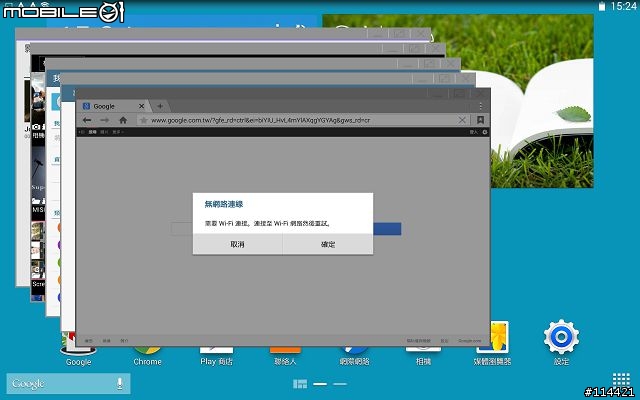The width and height of the screenshot is (640, 400).
Task: Open the Google page settings gear icon
Action: click(x=485, y=132)
